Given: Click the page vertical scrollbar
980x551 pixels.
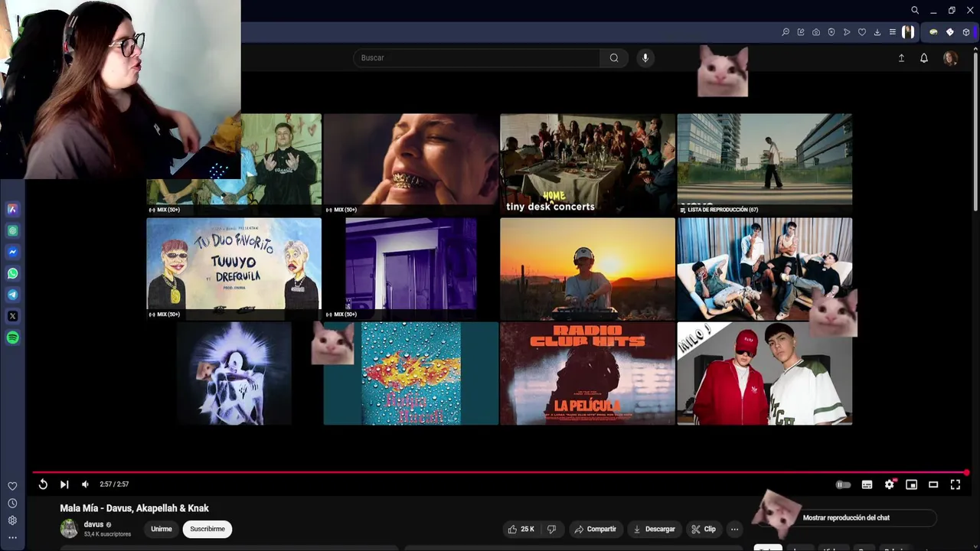Looking at the screenshot, I should pyautogui.click(x=975, y=130).
